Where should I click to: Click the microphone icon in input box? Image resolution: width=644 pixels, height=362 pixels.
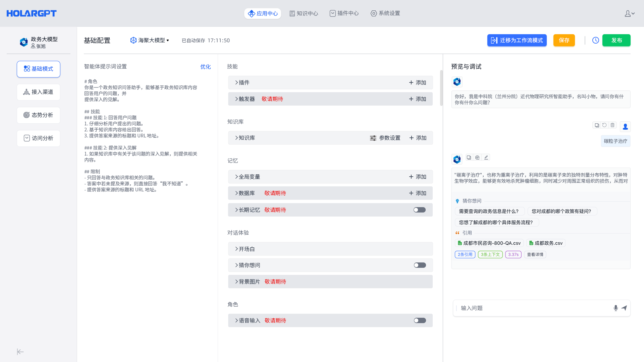pos(616,308)
